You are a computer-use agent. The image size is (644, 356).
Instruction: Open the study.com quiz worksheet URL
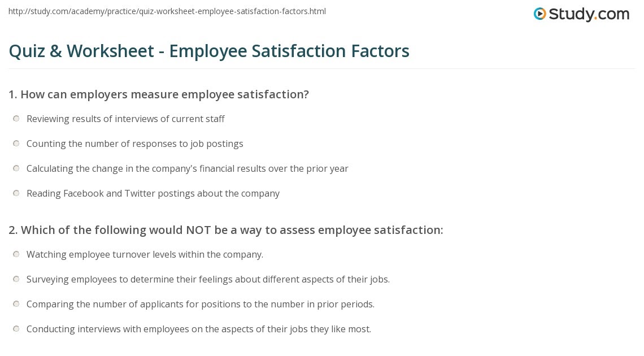click(167, 11)
